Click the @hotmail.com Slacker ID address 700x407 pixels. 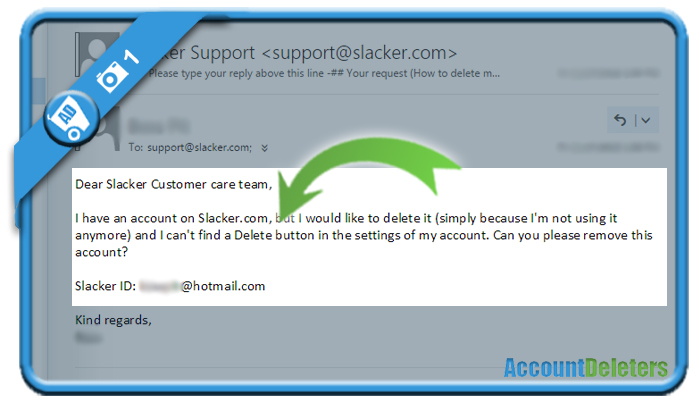[202, 286]
